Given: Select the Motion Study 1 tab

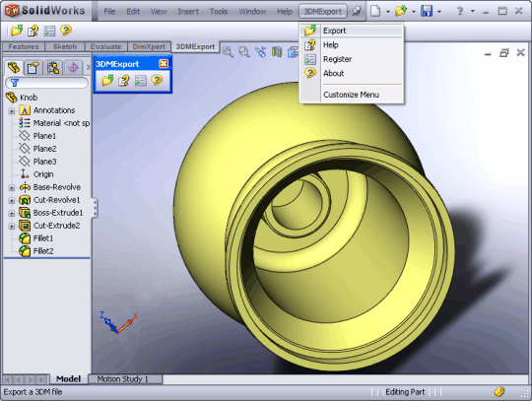Looking at the screenshot, I should 123,379.
